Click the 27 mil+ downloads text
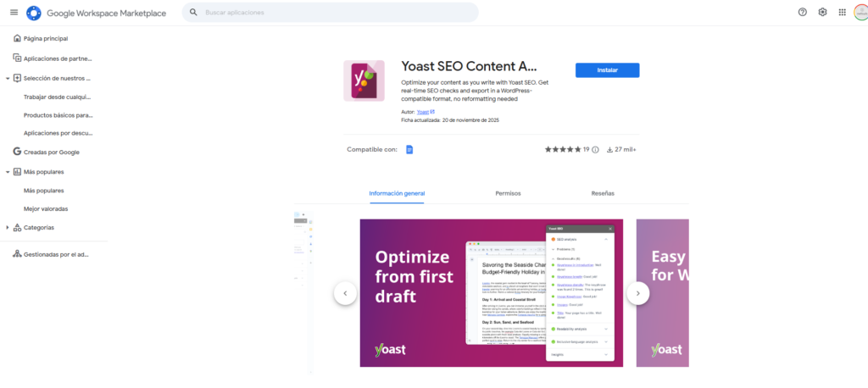 tap(626, 149)
